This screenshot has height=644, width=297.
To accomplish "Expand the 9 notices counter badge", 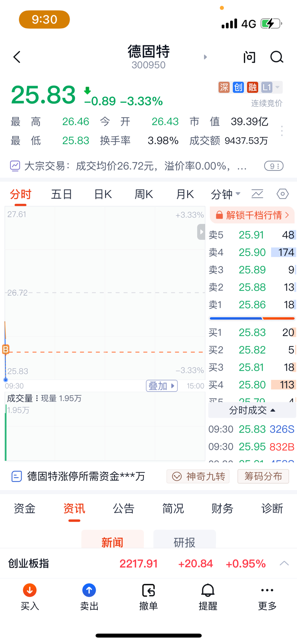I will click(x=274, y=166).
